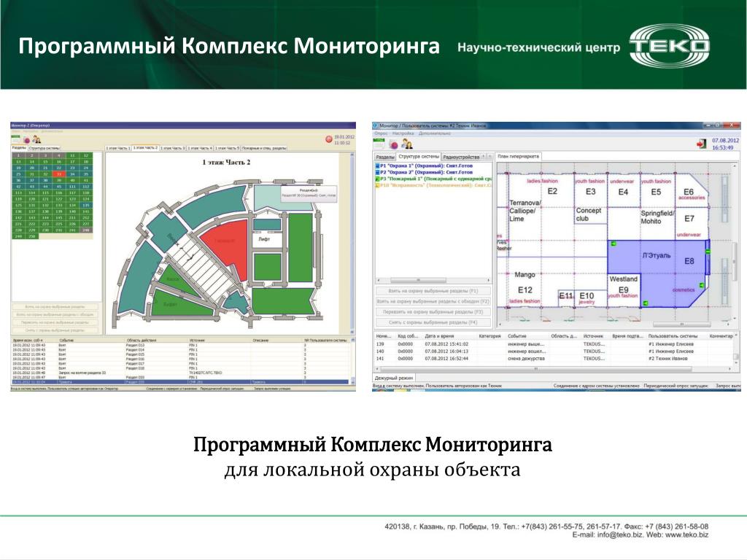Select event row 139 in right log
Screen dimensions: 747x560
click(x=555, y=344)
